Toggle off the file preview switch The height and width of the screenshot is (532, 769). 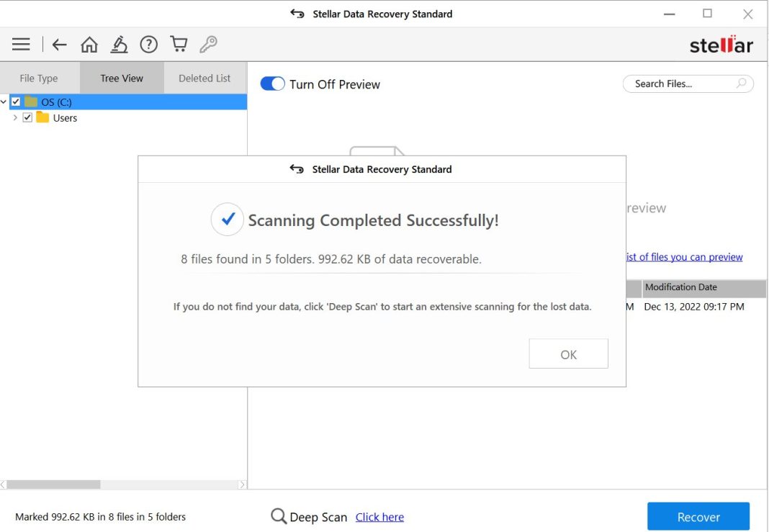click(272, 84)
